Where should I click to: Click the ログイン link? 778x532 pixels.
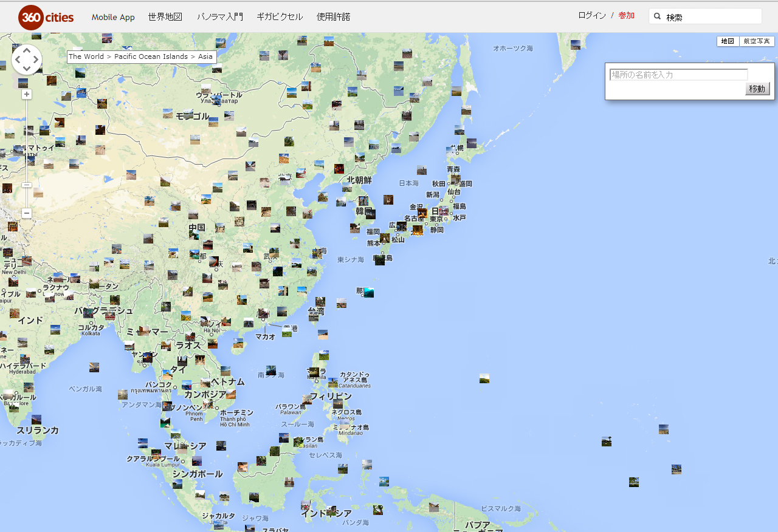click(592, 15)
